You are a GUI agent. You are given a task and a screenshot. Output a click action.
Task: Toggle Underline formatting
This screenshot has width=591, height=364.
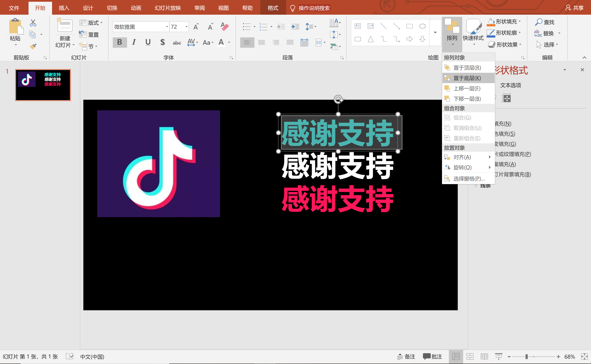pos(148,42)
